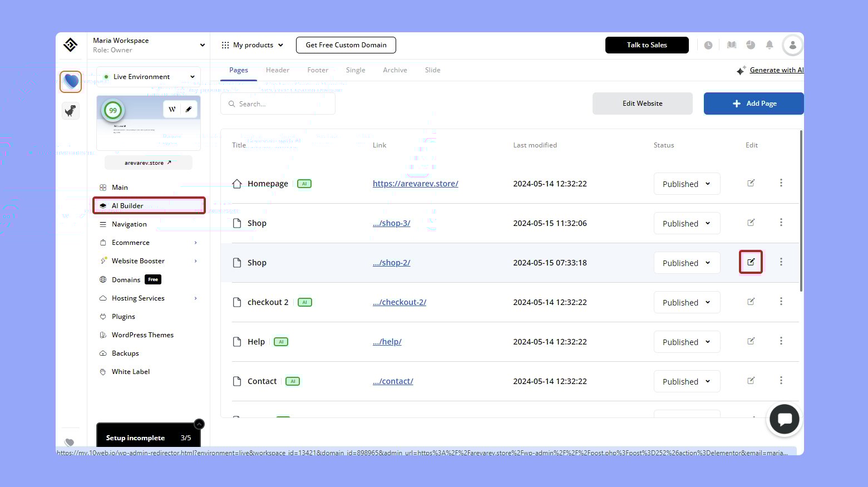Click edit icon for Contact page
The height and width of the screenshot is (487, 868).
point(751,381)
